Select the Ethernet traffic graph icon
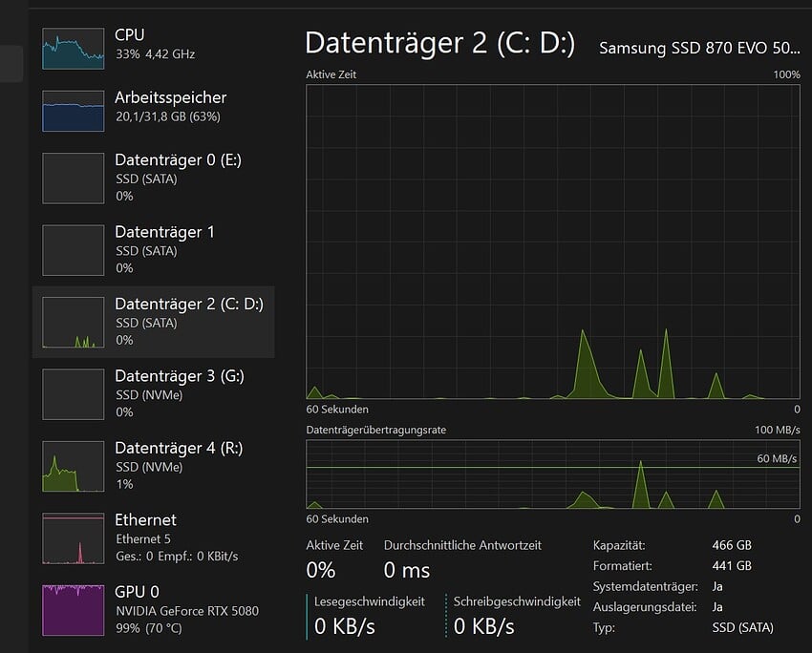Viewport: 812px width, 653px height. coord(73,537)
